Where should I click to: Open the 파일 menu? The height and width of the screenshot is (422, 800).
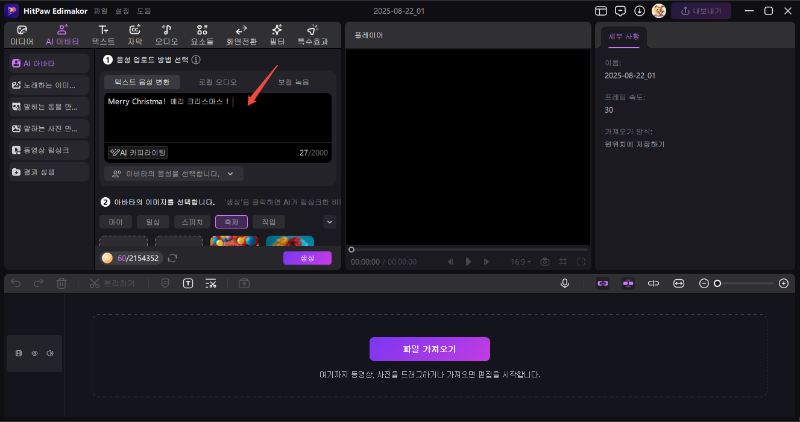click(101, 11)
